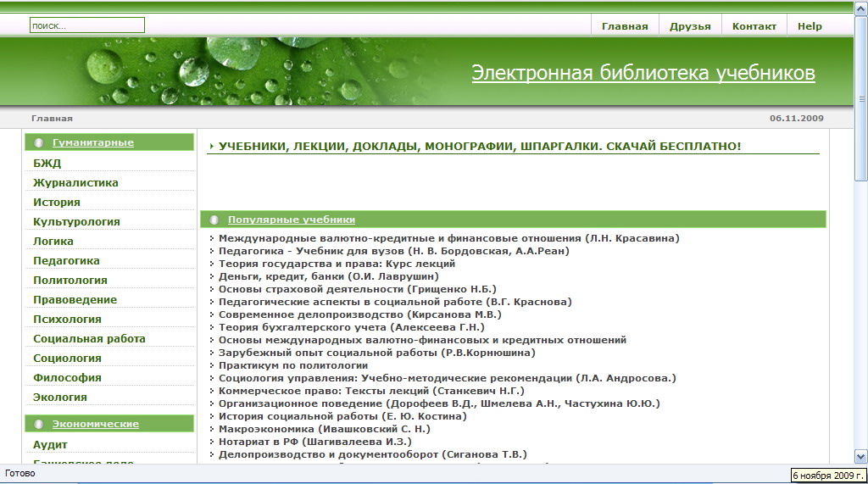Open Макроэкономика (Ивашковский С. Н.) link
The height and width of the screenshot is (484, 868).
(325, 429)
